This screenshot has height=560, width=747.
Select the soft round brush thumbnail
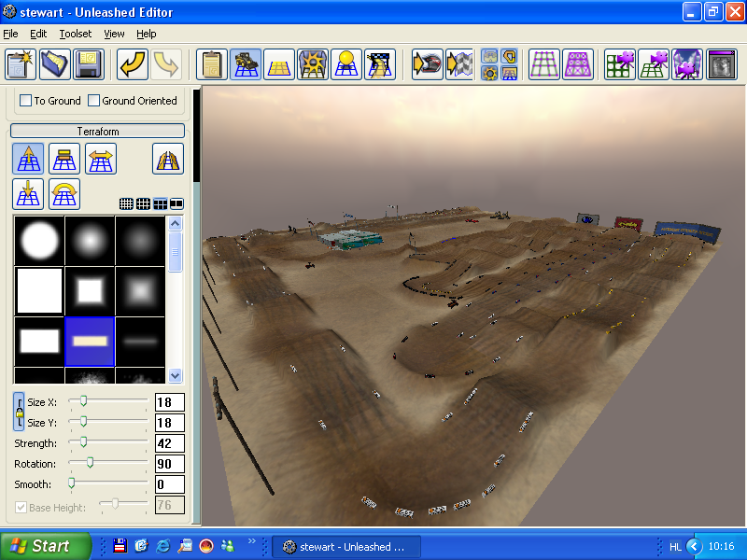(x=90, y=241)
